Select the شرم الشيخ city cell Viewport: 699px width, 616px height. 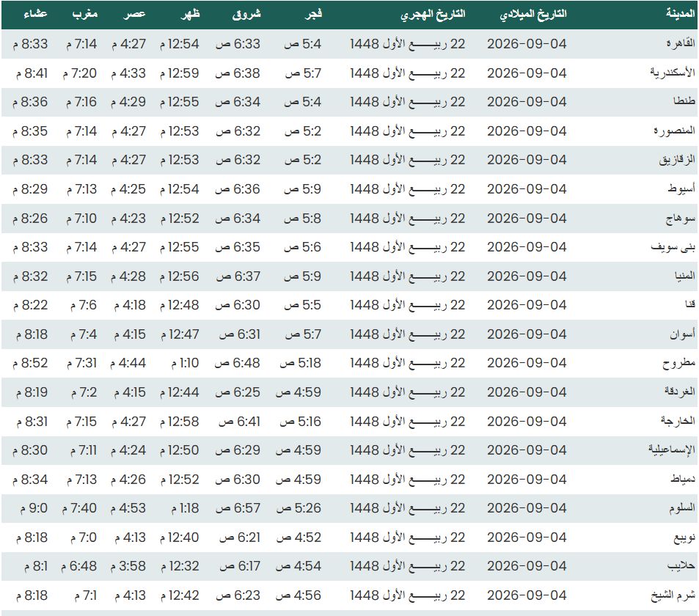coord(673,595)
